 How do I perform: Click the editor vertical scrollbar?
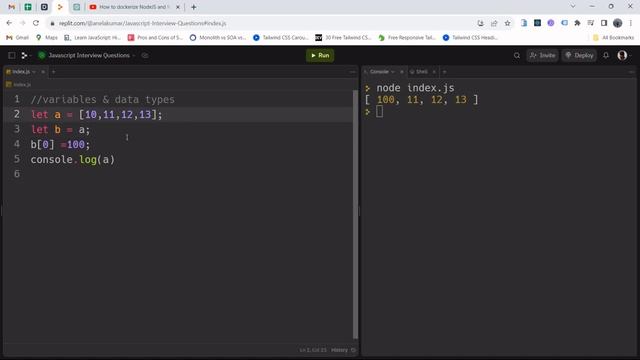pos(355,214)
